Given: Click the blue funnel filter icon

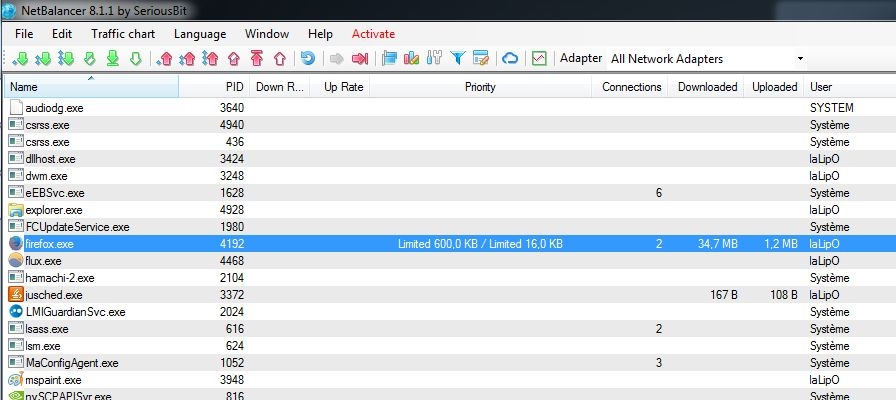Looking at the screenshot, I should pos(458,58).
